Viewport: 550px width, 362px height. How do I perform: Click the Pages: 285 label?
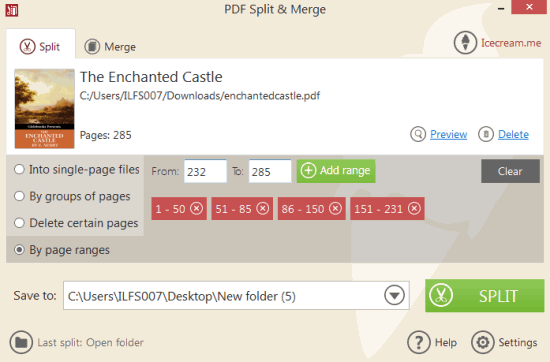pos(106,135)
